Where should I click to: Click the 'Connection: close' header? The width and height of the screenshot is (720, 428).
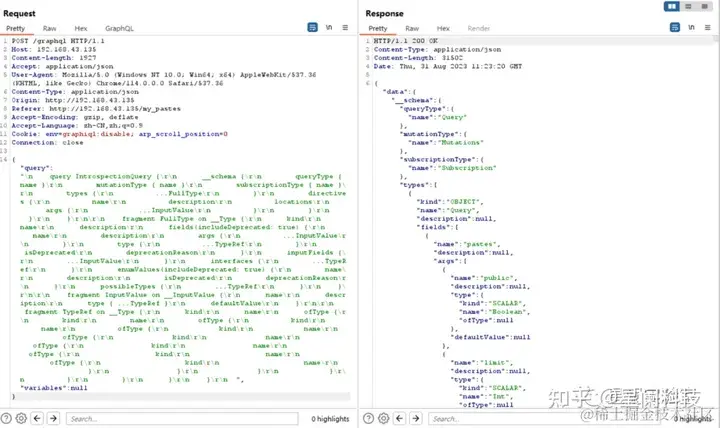tap(47, 142)
